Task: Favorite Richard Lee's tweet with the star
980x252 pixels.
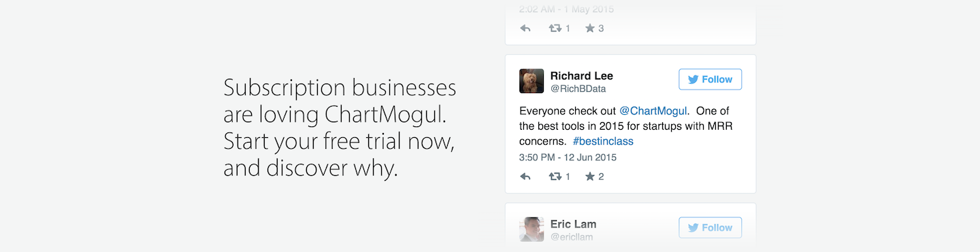Action: [589, 177]
